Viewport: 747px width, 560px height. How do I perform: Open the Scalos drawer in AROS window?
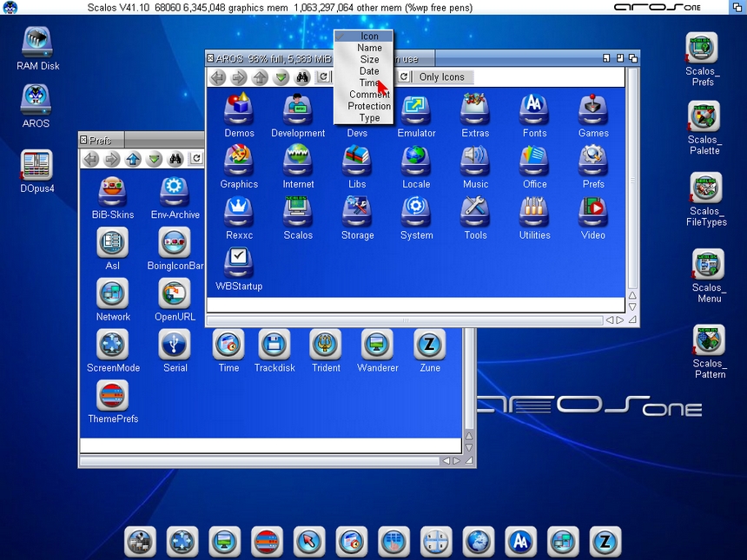[298, 214]
